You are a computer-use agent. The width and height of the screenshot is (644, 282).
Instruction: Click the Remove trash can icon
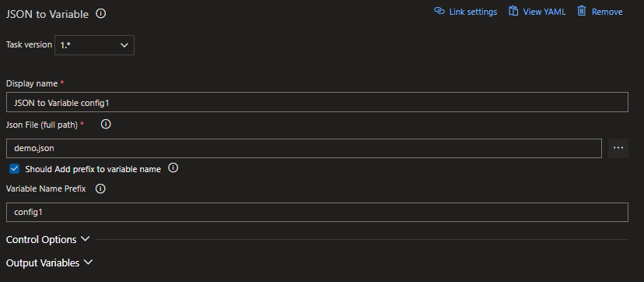pos(581,11)
